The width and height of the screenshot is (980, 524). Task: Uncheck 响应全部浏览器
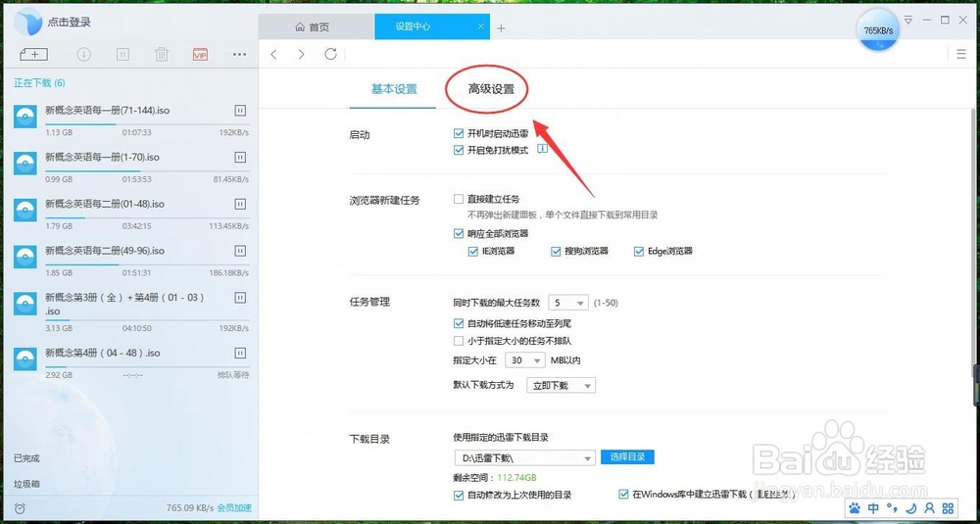coord(458,233)
